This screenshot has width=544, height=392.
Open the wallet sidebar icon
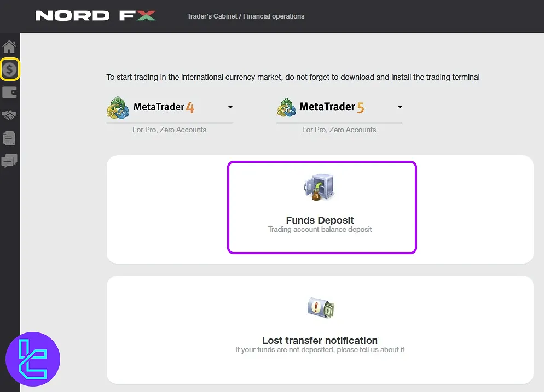coord(9,92)
